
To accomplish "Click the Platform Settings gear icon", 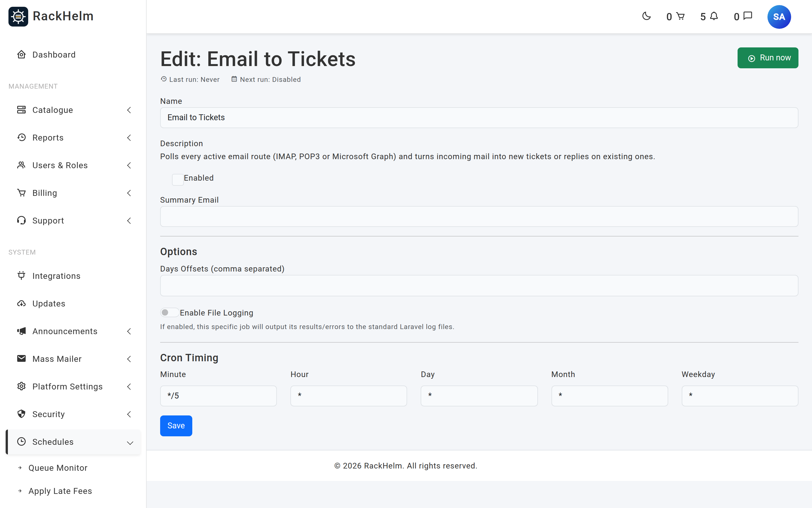I will click(x=21, y=386).
